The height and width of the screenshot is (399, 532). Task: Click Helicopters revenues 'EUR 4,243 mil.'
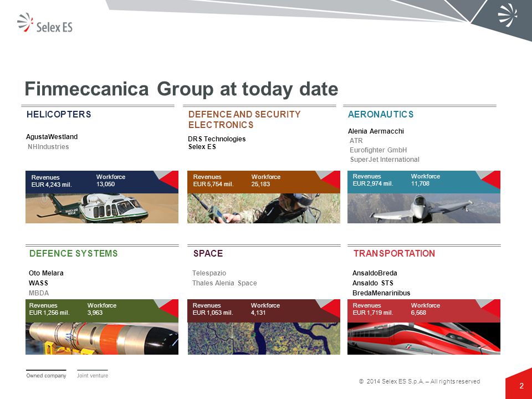click(x=52, y=185)
